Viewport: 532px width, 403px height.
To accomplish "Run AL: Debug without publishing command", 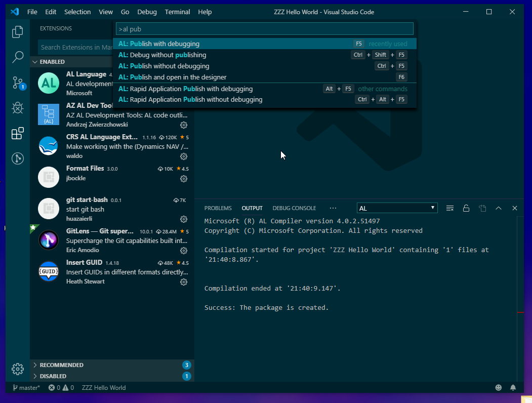I will [x=265, y=55].
